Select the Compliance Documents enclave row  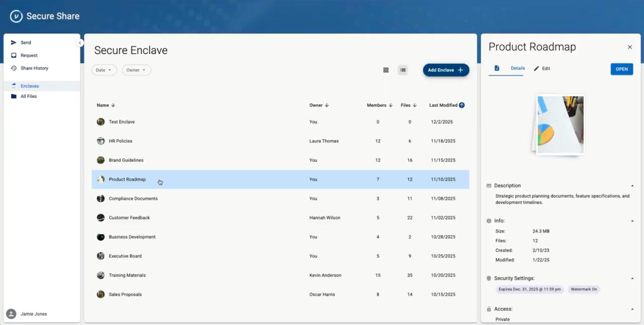133,199
